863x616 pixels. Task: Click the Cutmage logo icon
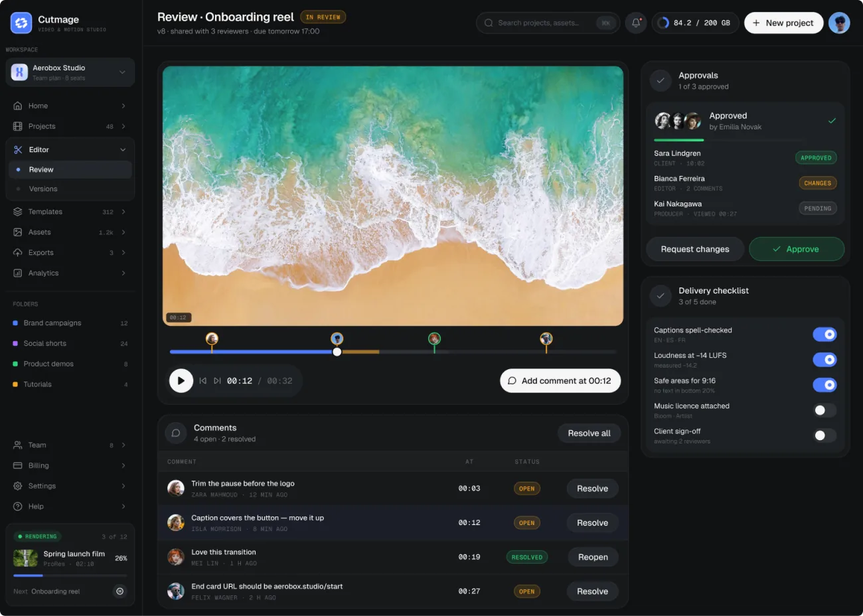pyautogui.click(x=21, y=23)
